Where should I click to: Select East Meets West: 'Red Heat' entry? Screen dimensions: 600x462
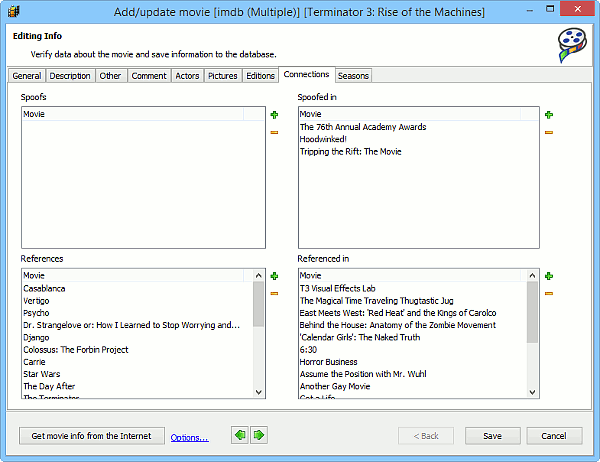click(398, 313)
